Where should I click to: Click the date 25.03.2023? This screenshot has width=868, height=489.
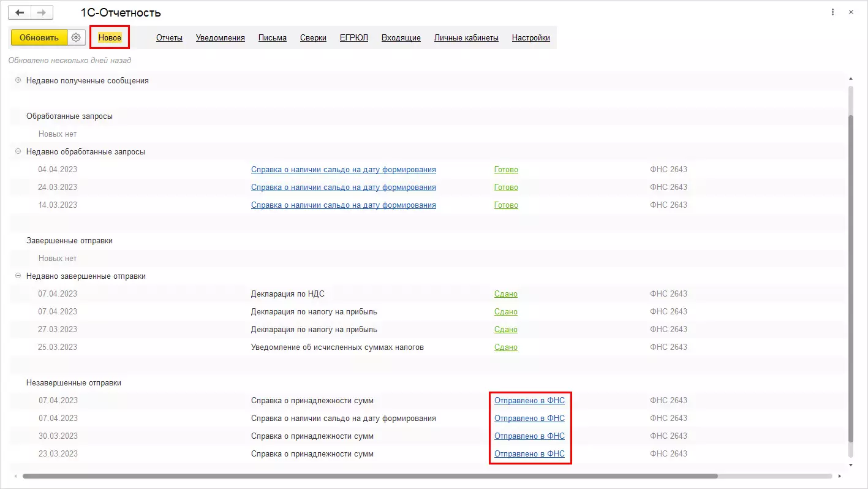[58, 347]
